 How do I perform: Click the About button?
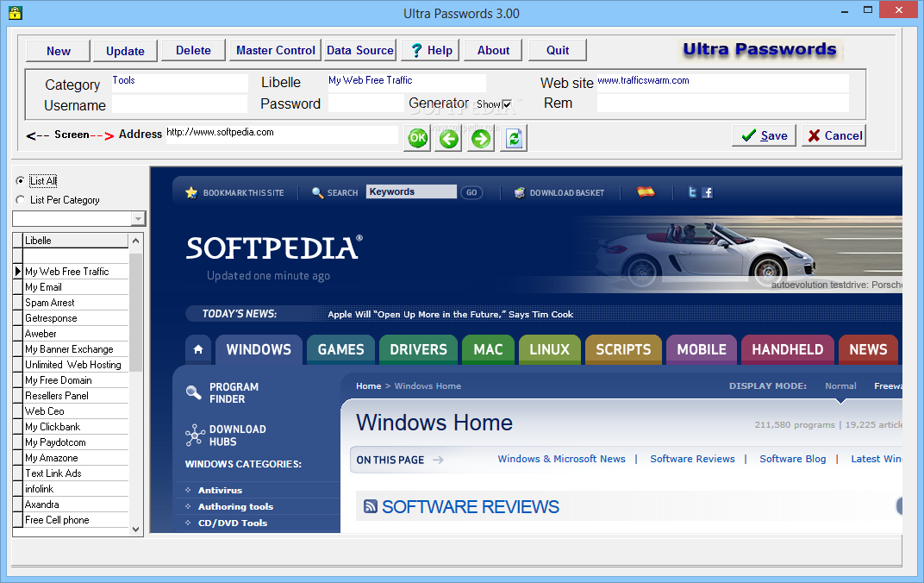click(493, 50)
